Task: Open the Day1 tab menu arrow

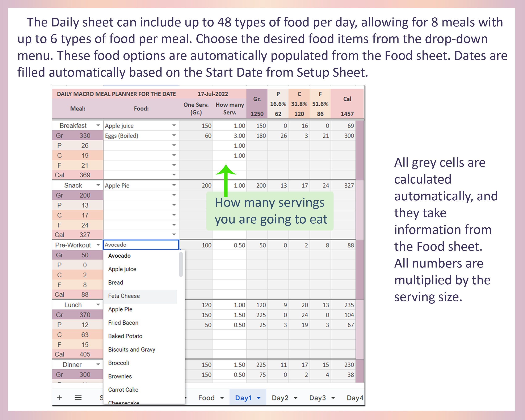Action: tap(259, 398)
